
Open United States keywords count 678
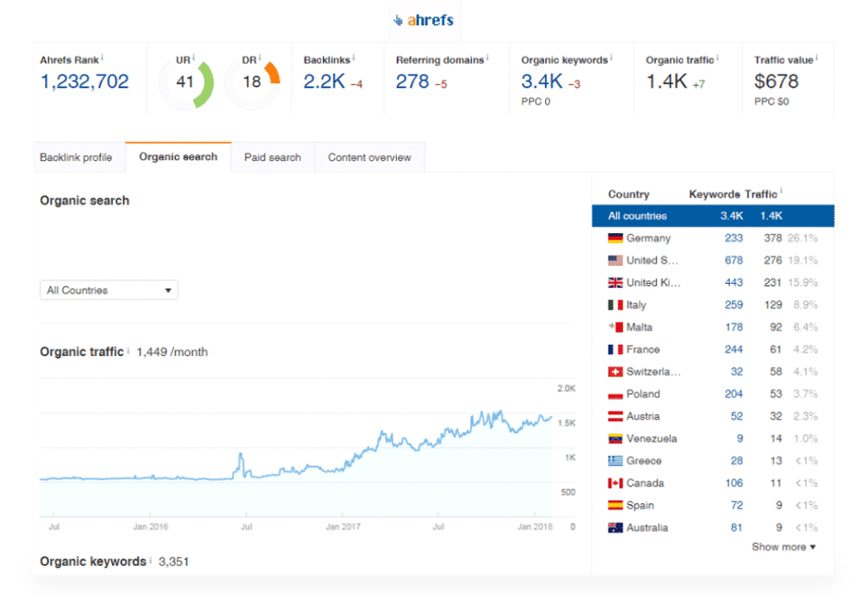(x=734, y=261)
